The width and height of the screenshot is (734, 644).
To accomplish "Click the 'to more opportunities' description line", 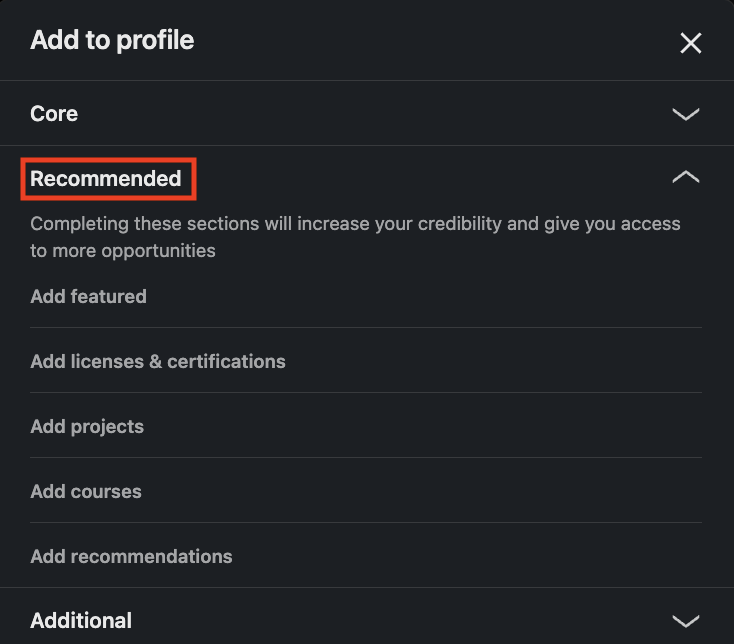I will (x=123, y=251).
